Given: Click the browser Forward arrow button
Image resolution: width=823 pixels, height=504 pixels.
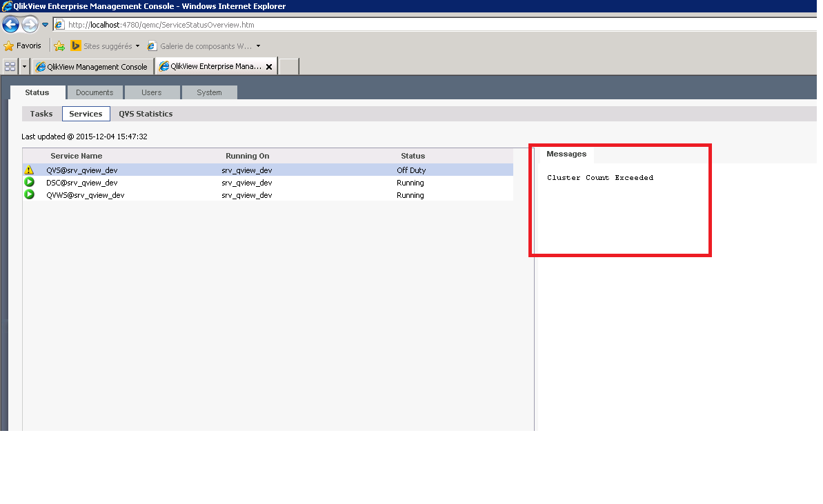Looking at the screenshot, I should click(x=30, y=24).
